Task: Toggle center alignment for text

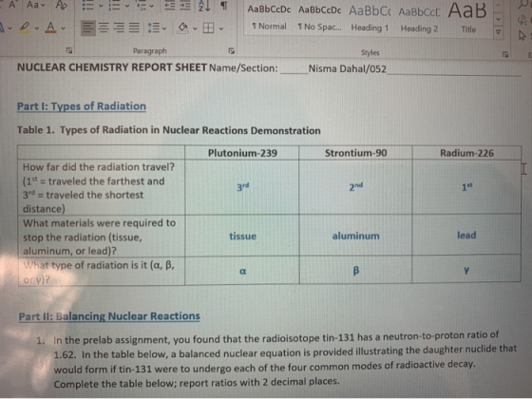Action: 104,28
